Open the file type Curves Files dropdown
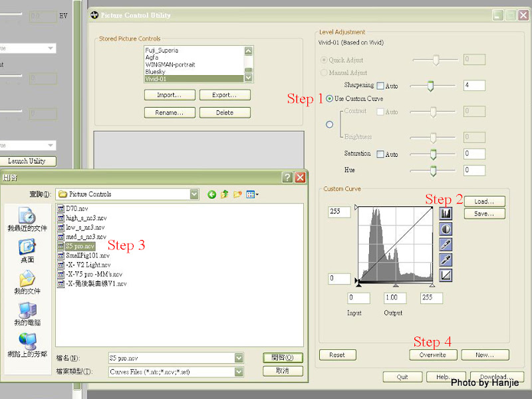The width and height of the screenshot is (532, 399). 239,372
